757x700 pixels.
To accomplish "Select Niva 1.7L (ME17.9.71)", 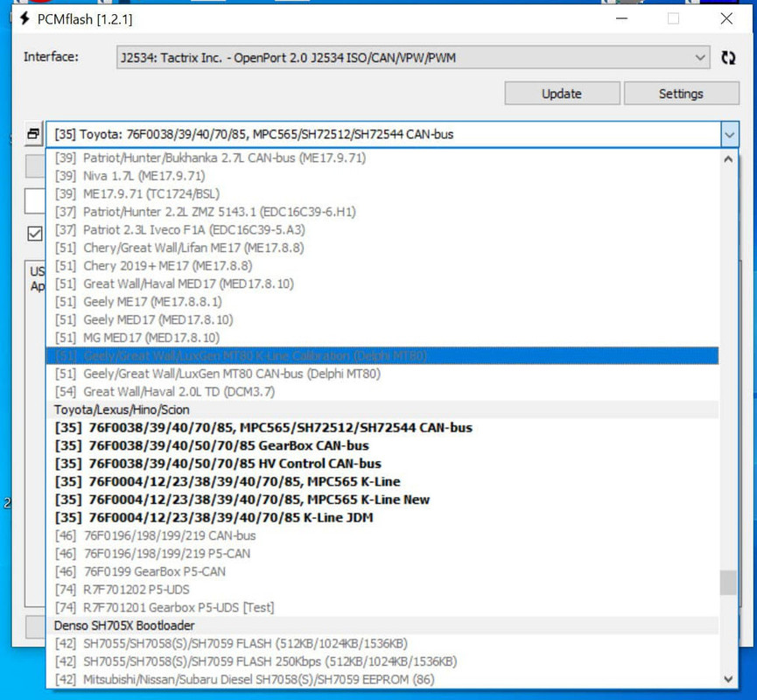I will [x=382, y=176].
